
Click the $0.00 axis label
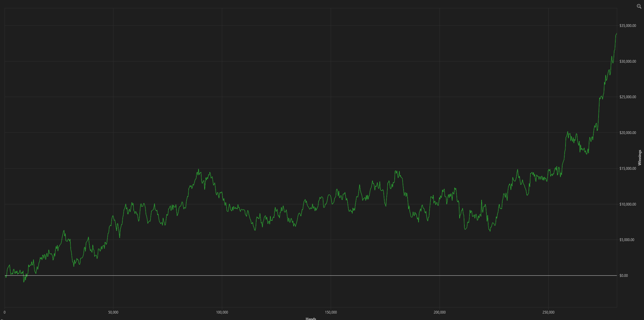pyautogui.click(x=624, y=276)
